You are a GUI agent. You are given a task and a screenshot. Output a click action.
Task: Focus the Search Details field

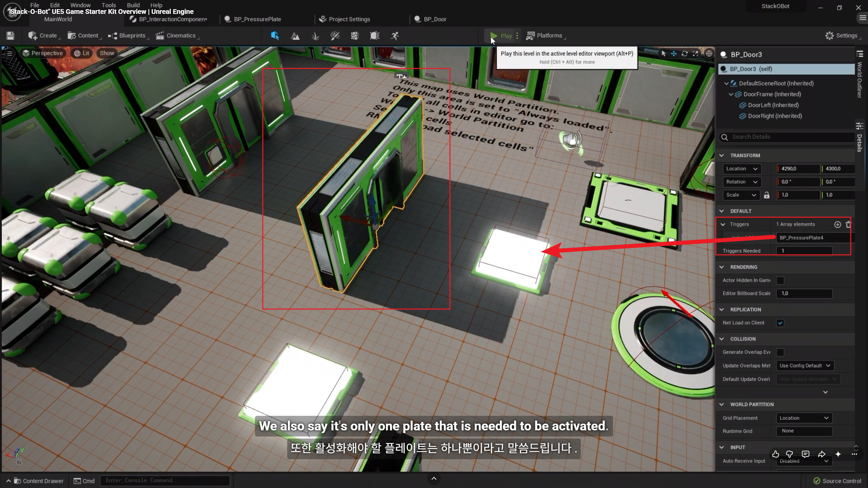(787, 137)
